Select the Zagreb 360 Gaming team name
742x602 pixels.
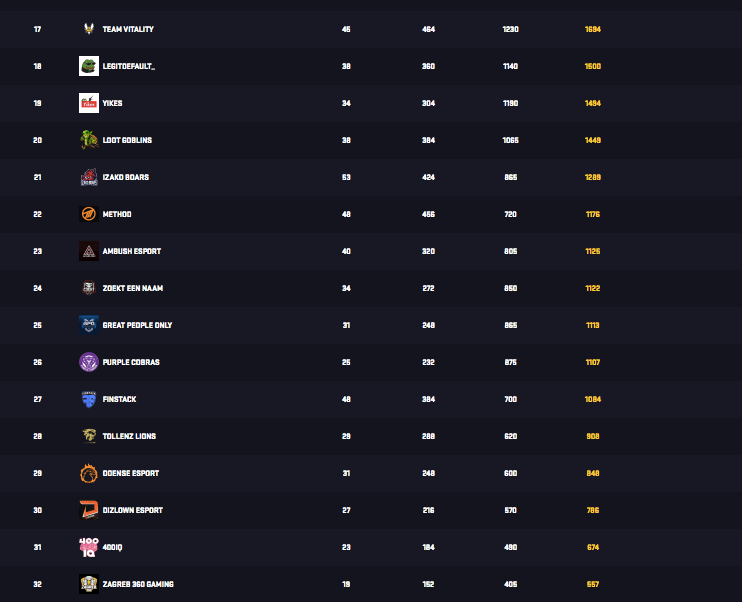click(138, 584)
